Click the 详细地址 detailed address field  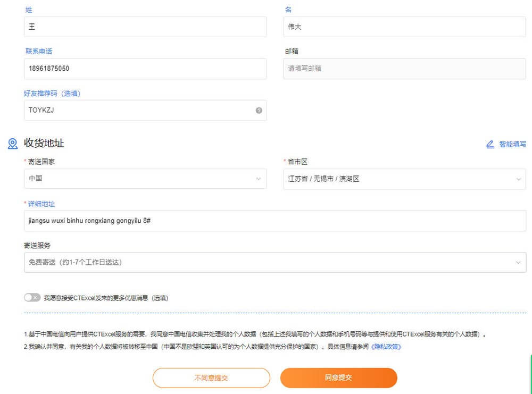click(x=275, y=221)
